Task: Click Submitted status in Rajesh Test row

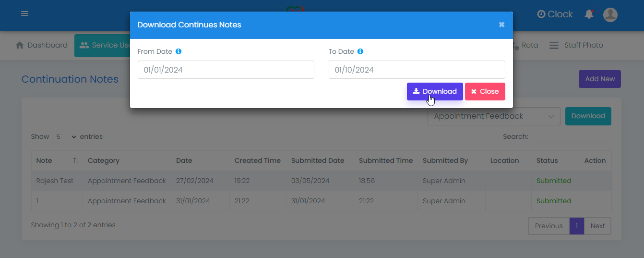Action: 554,181
